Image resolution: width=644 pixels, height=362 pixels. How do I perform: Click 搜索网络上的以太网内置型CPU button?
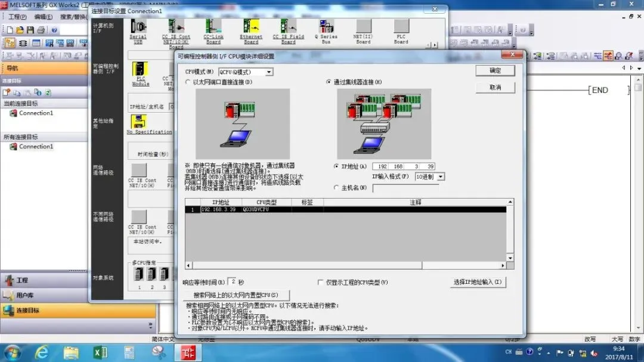236,295
